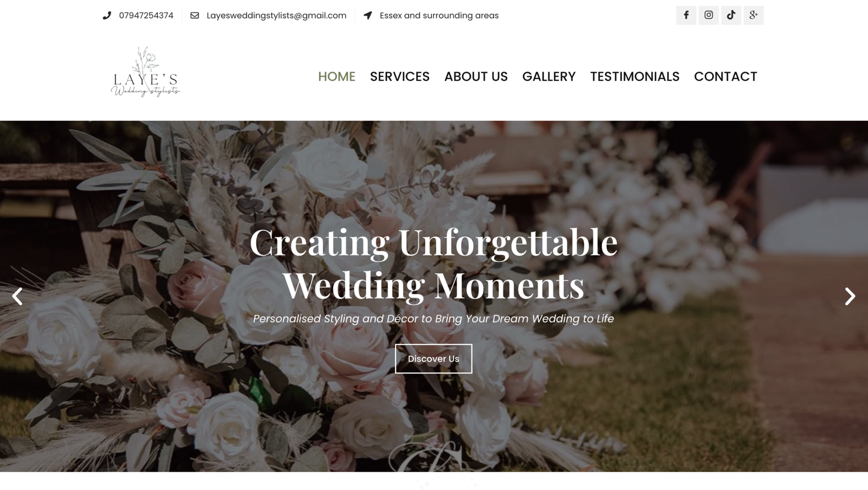868x490 pixels.
Task: View the Testimonials page
Action: 635,76
